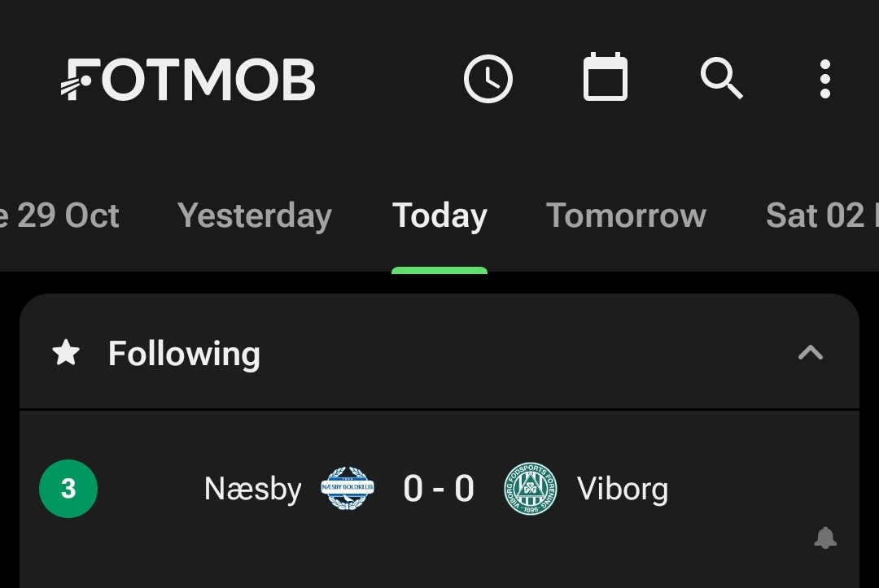This screenshot has width=879, height=588.
Task: Tap the green live minute badge
Action: (68, 489)
